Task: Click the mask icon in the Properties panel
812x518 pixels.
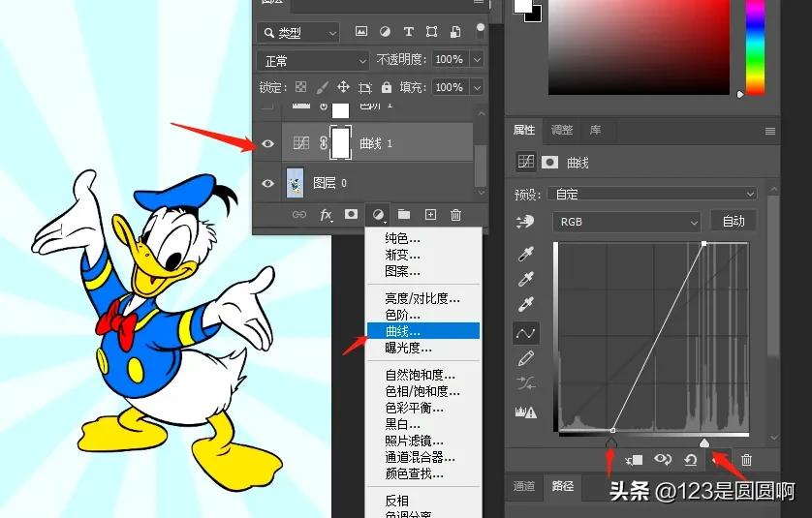Action: click(549, 163)
